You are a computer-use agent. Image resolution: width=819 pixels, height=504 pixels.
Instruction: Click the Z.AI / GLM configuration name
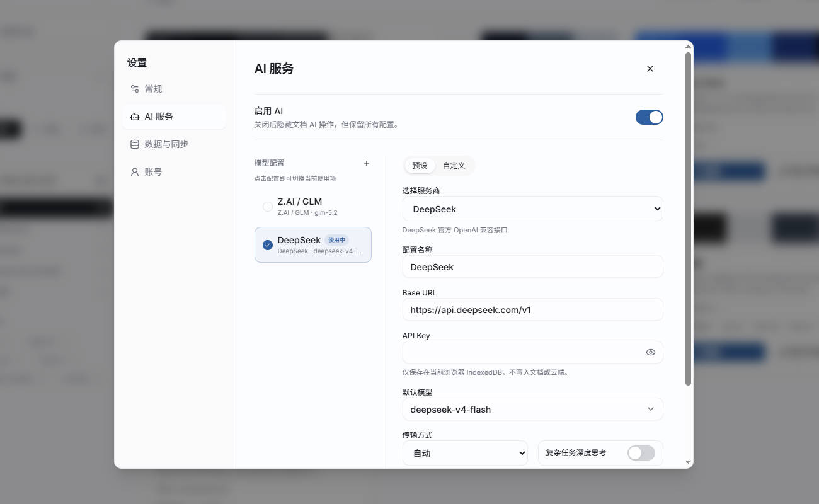[x=300, y=202]
